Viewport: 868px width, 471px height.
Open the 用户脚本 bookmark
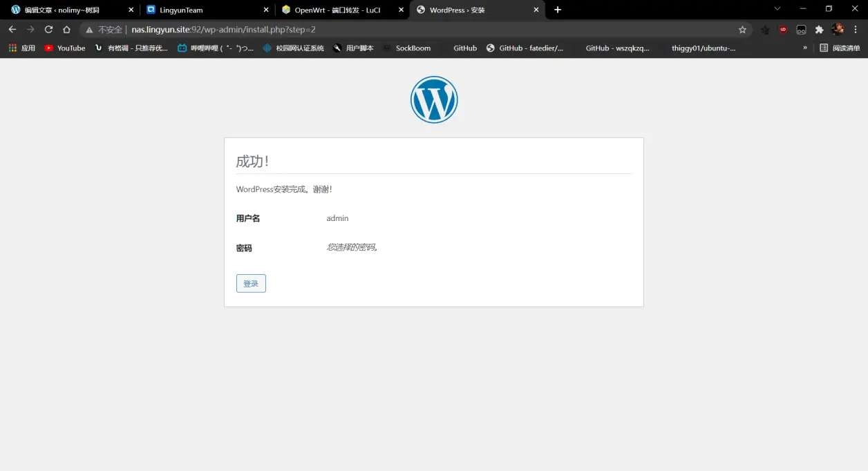(x=353, y=48)
